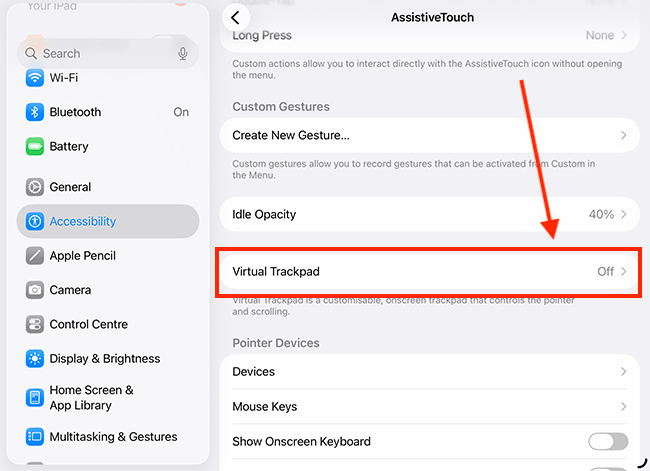Toggle the Show Onscreen Keyboard switch
The height and width of the screenshot is (471, 650).
point(608,442)
